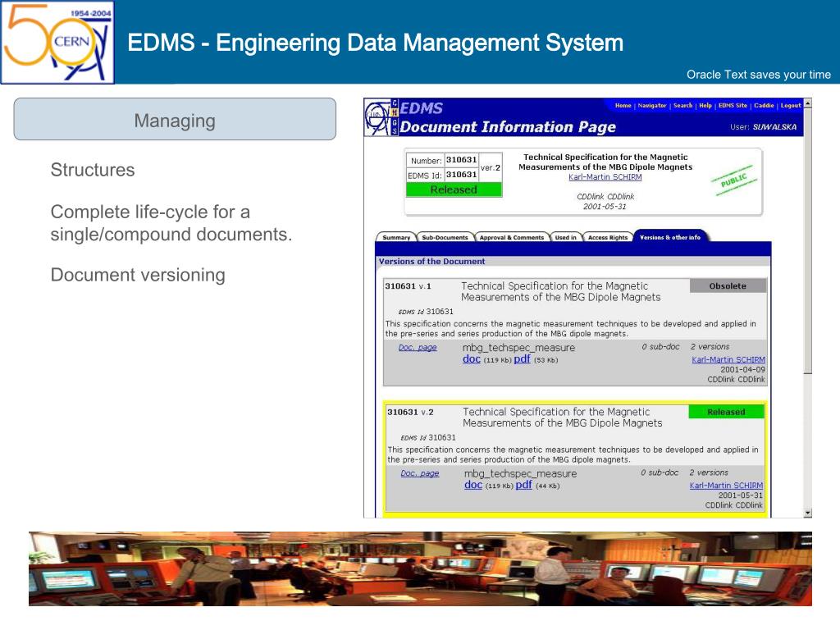
Task: Open Doc. page link for version 2
Action: pyautogui.click(x=419, y=473)
